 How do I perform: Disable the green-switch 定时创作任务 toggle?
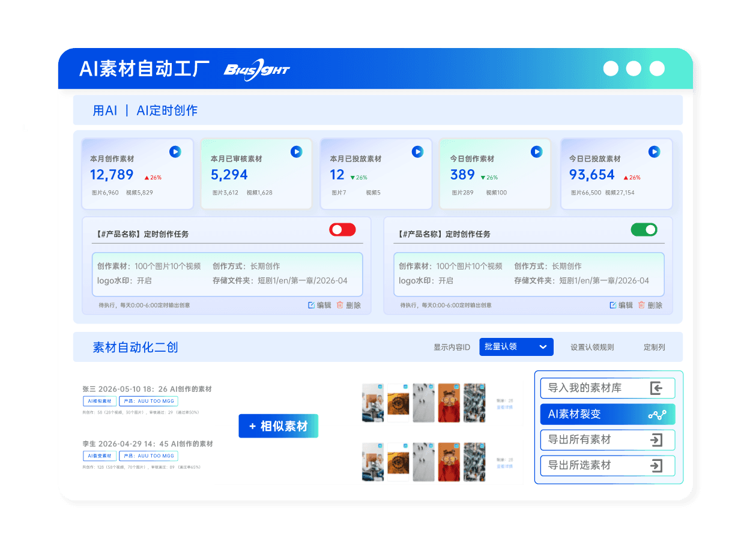pos(644,230)
